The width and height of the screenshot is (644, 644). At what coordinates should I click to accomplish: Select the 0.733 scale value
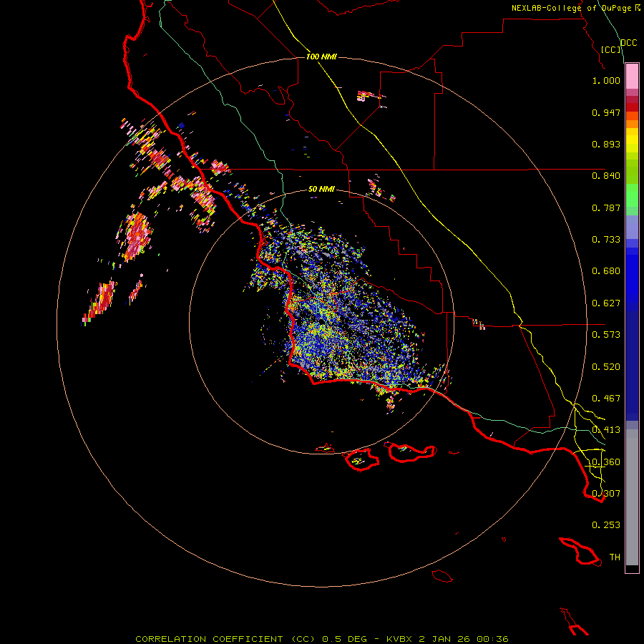point(606,240)
